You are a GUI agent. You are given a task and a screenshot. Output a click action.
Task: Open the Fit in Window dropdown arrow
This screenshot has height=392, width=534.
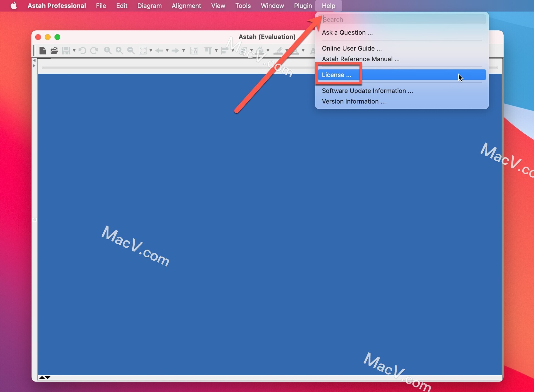point(151,51)
